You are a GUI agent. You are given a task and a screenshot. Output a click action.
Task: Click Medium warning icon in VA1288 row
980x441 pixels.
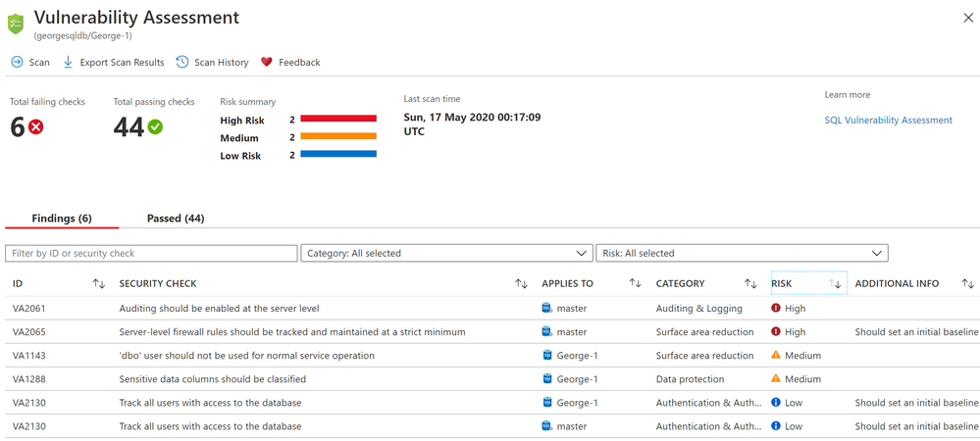coord(776,378)
